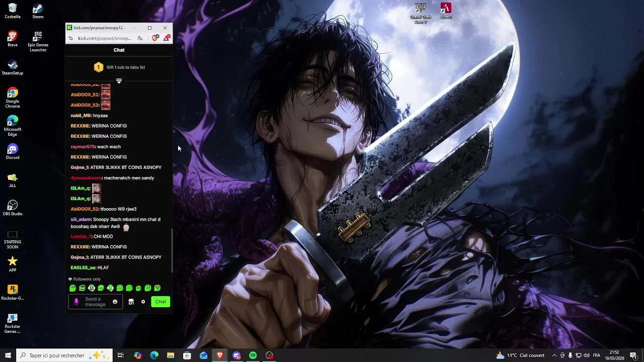
Task: Click the Brave browser tab titled kick.com/popout
Action: pyautogui.click(x=99, y=28)
